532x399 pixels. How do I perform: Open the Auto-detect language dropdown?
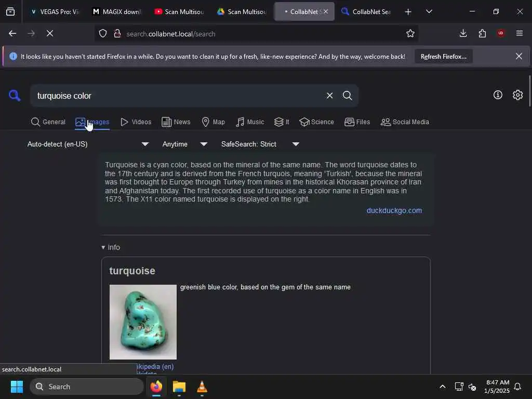pyautogui.click(x=88, y=144)
